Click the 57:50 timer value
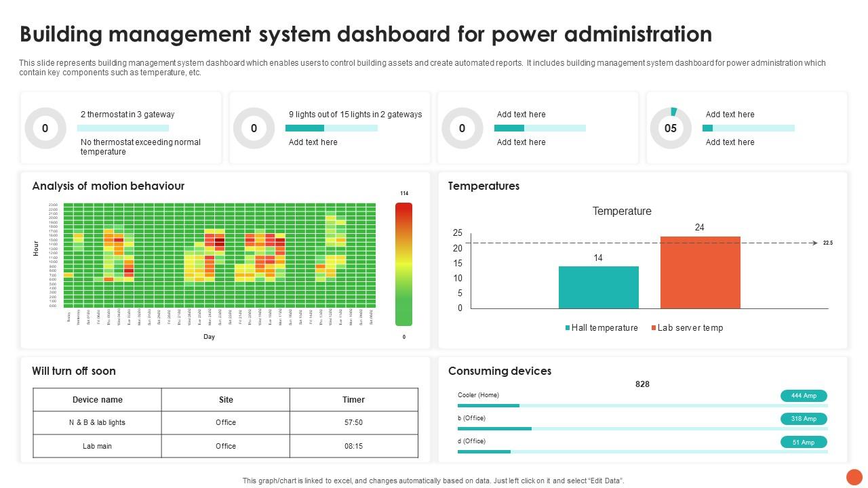868x488 pixels. (x=353, y=423)
